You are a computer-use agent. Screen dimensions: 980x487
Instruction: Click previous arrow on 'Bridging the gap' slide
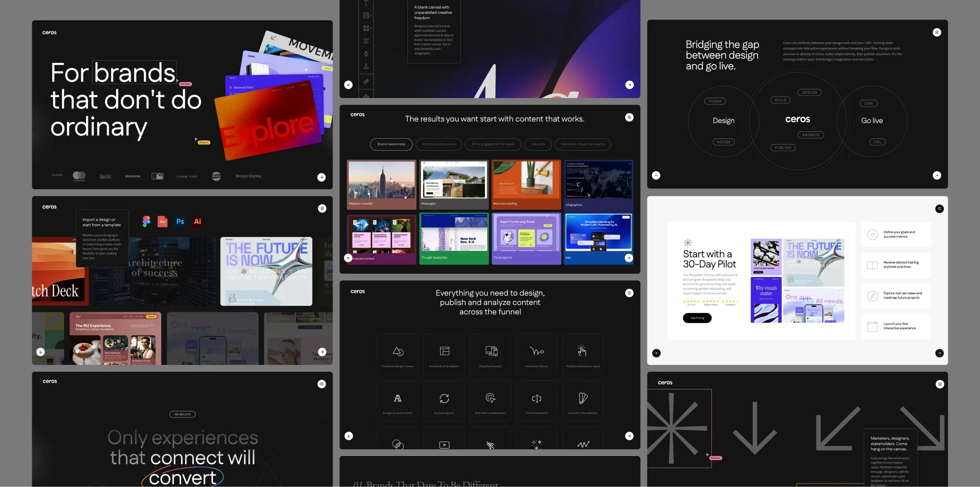tap(656, 175)
